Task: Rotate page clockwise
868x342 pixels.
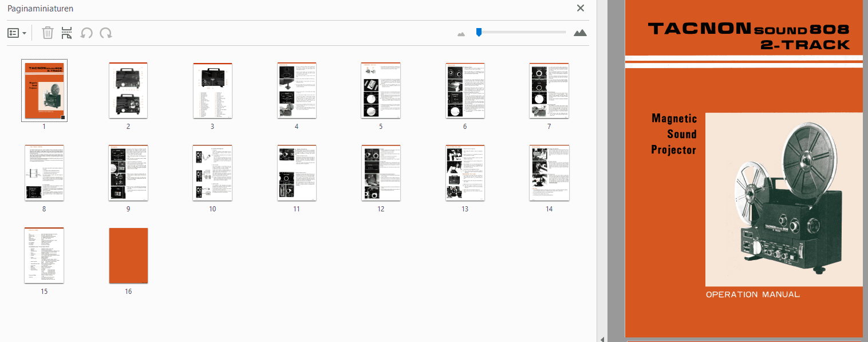Action: click(x=106, y=33)
